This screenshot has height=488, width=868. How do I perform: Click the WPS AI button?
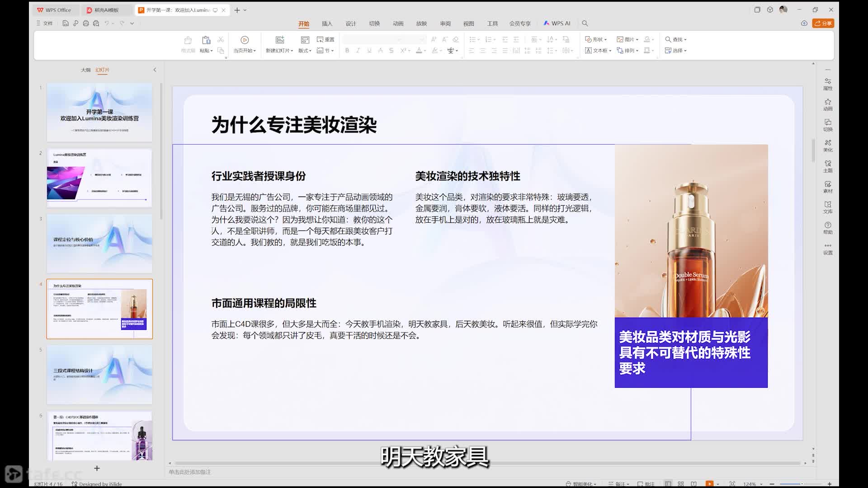coord(557,23)
